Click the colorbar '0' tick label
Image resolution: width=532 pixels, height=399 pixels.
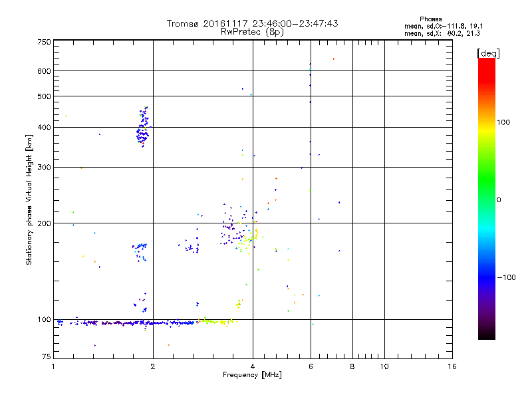click(499, 200)
